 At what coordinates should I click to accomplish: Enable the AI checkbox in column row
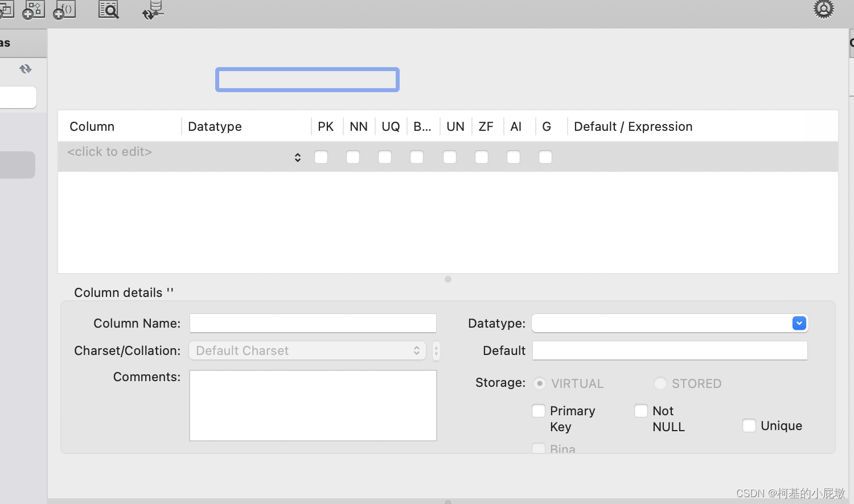pyautogui.click(x=514, y=157)
